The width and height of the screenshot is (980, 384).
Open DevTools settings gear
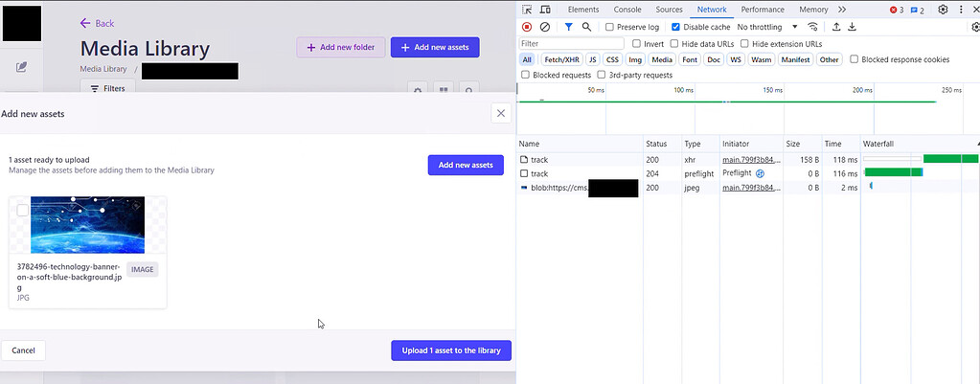click(943, 10)
